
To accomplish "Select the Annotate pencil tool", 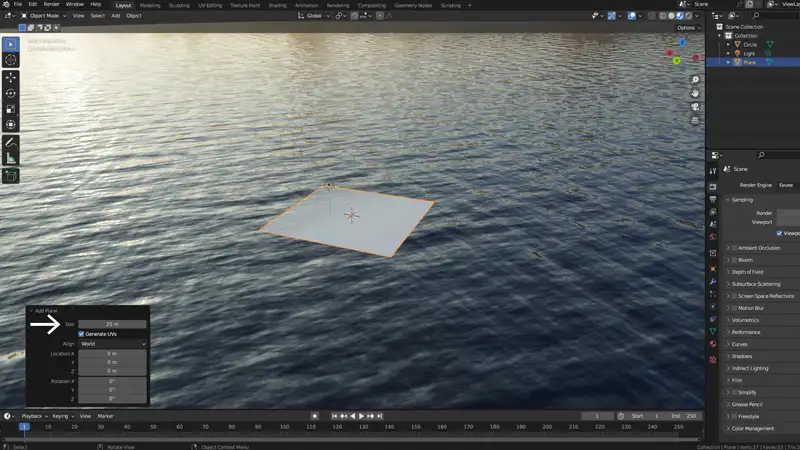I will click(11, 141).
